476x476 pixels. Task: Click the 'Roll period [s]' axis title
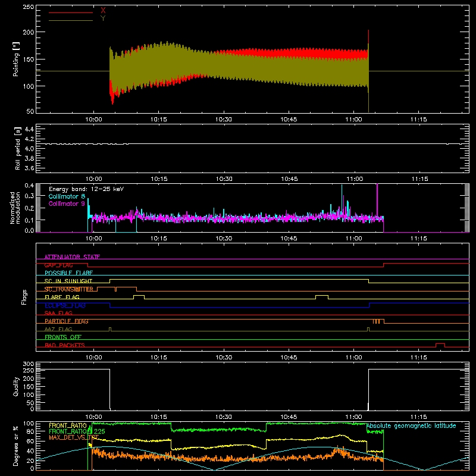(x=17, y=148)
